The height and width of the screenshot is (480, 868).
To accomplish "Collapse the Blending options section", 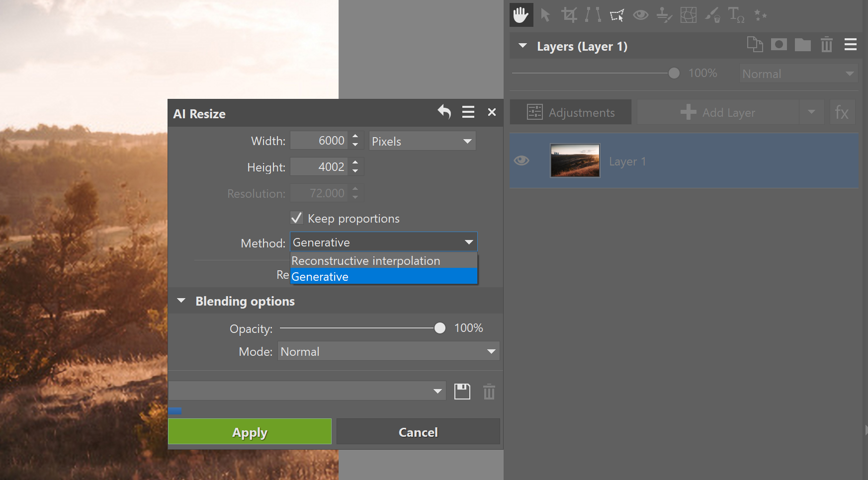I will (x=181, y=301).
